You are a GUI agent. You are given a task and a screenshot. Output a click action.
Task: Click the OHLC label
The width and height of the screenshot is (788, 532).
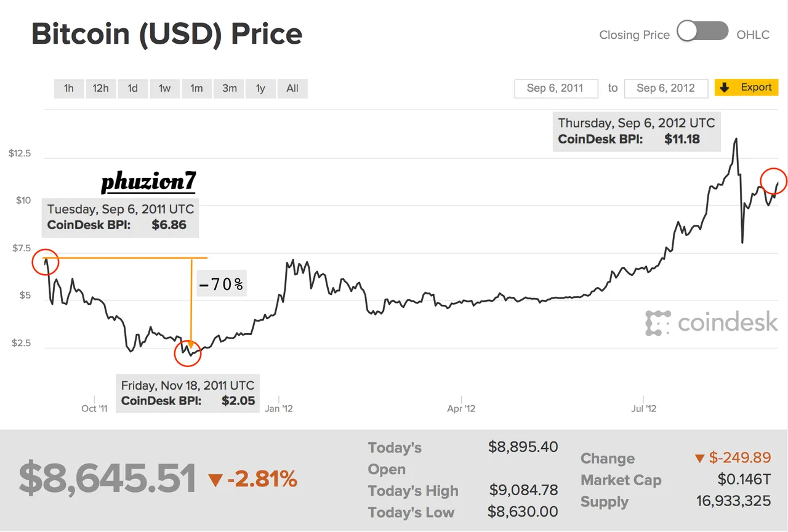[753, 35]
